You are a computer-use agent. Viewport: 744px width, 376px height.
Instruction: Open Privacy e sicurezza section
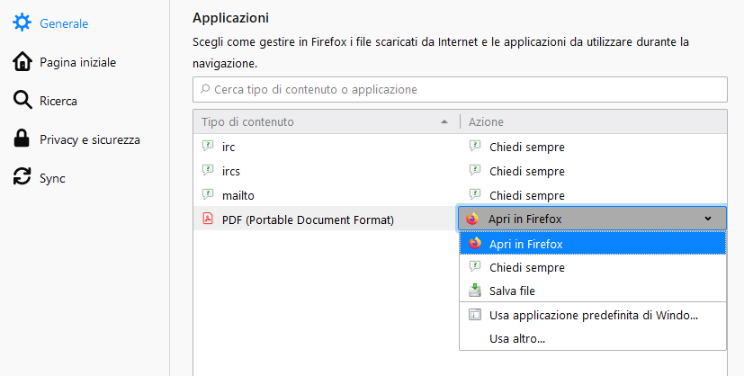(x=90, y=140)
